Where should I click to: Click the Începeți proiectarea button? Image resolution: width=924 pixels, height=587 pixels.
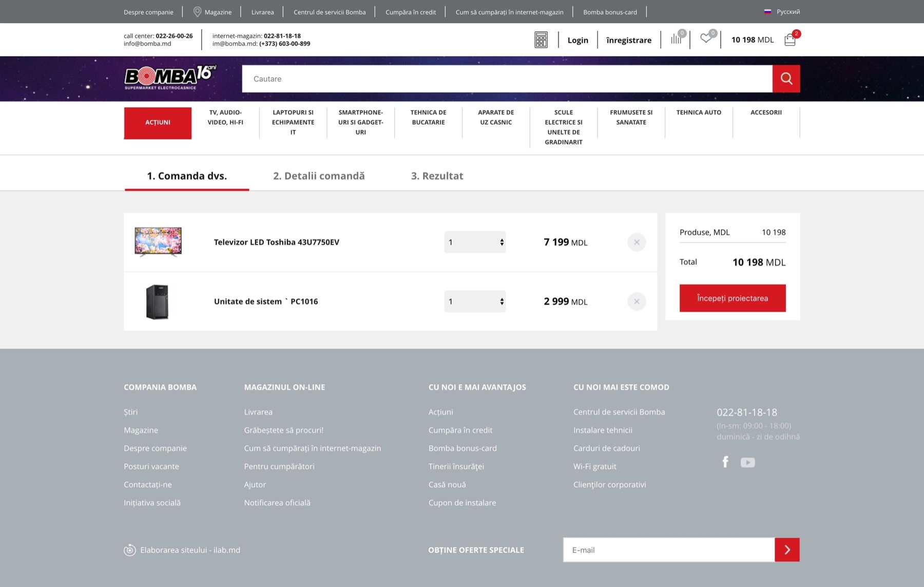[733, 298]
